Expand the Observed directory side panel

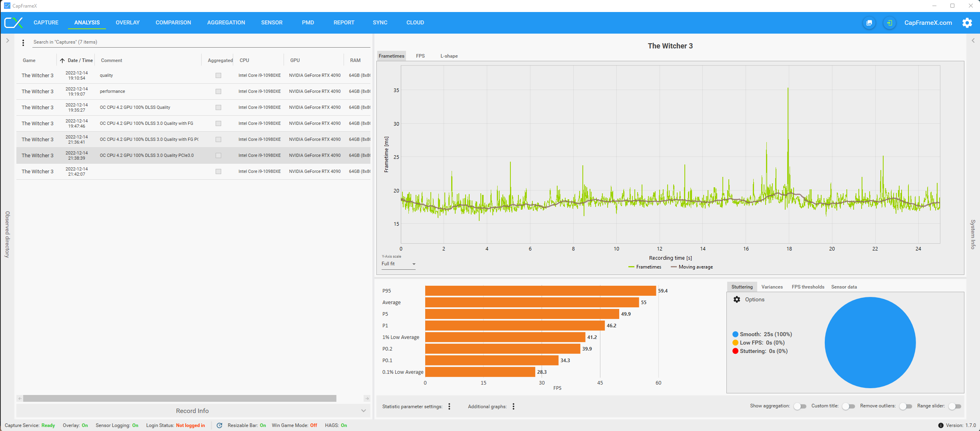(7, 40)
